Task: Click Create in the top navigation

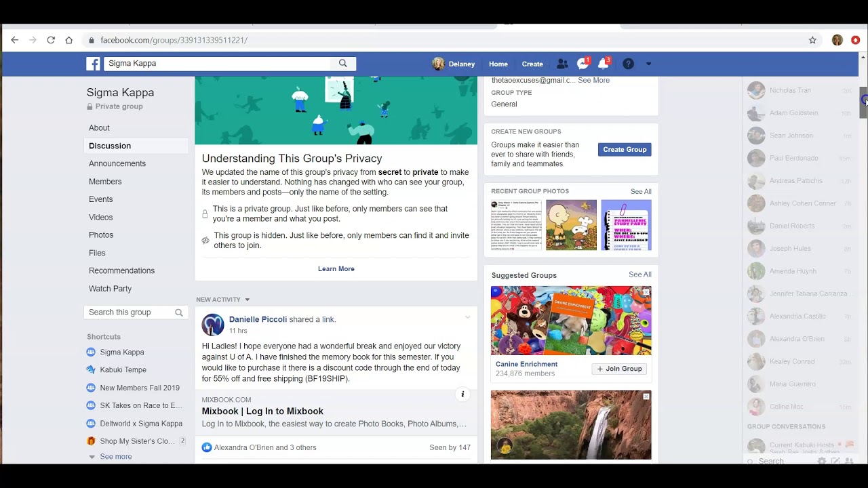Action: pos(532,64)
